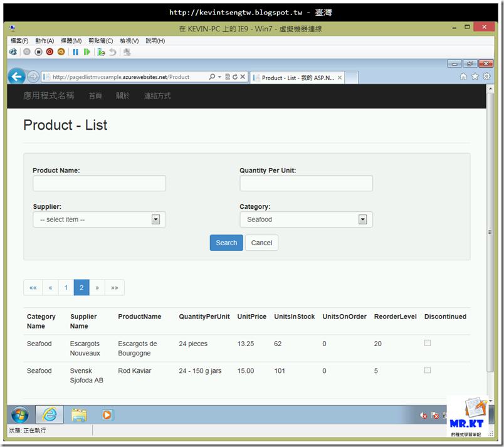Click the Checkpoint (snapshot) toolbar icon
This screenshot has width=504, height=447.
pyautogui.click(x=102, y=52)
